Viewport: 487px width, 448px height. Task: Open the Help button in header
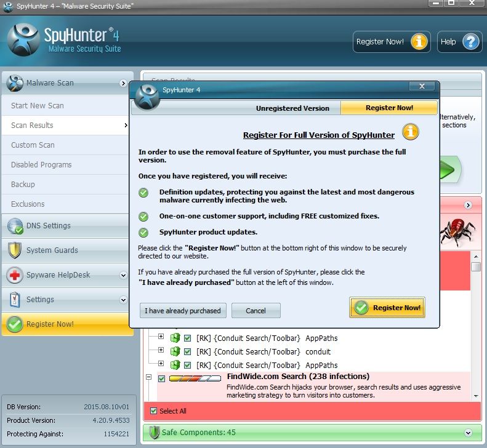pos(459,42)
